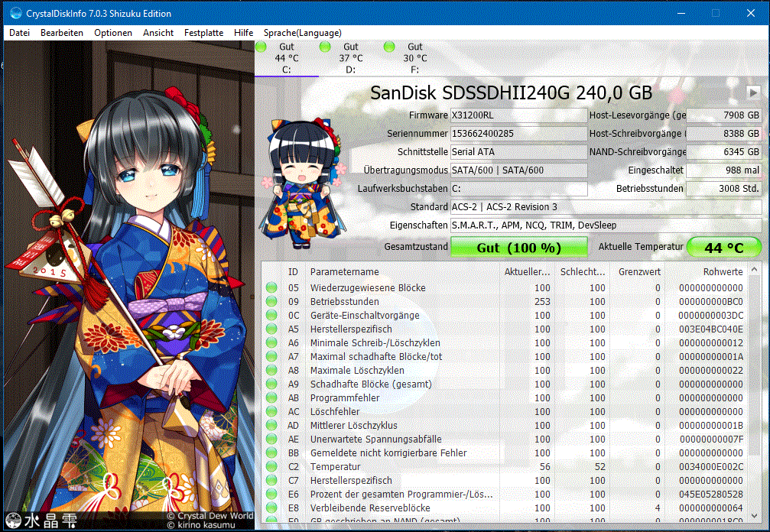Click status icon of Programmfehler row
The height and width of the screenshot is (532, 770).
(x=271, y=398)
